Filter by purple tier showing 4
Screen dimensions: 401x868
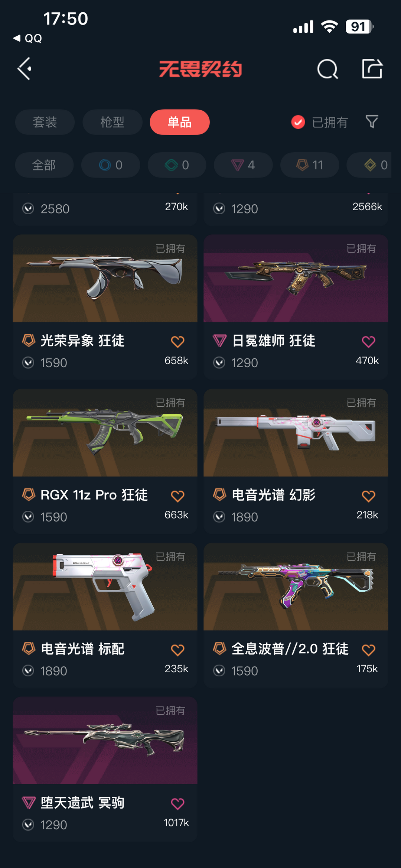tap(243, 165)
